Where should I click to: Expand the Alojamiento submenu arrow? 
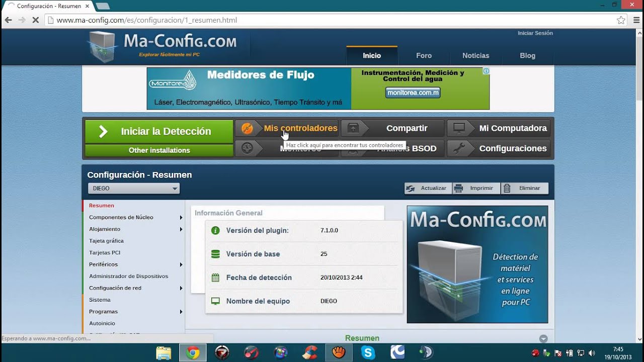[x=181, y=229]
